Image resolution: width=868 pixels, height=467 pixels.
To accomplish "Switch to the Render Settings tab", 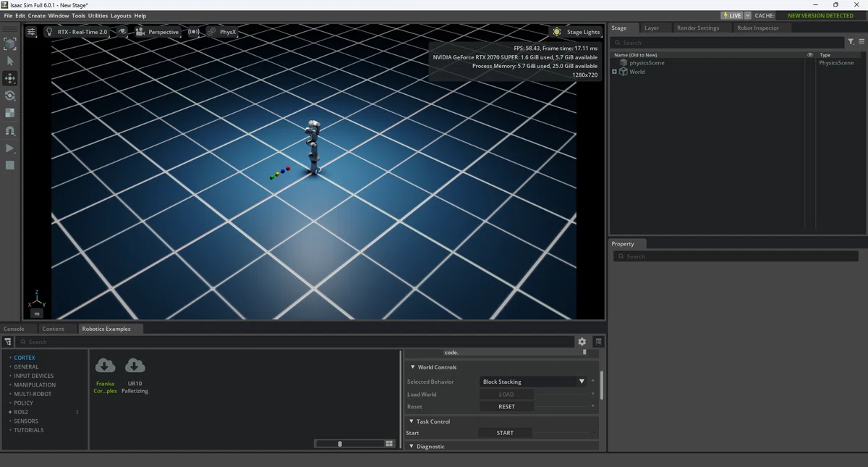I will [x=698, y=28].
